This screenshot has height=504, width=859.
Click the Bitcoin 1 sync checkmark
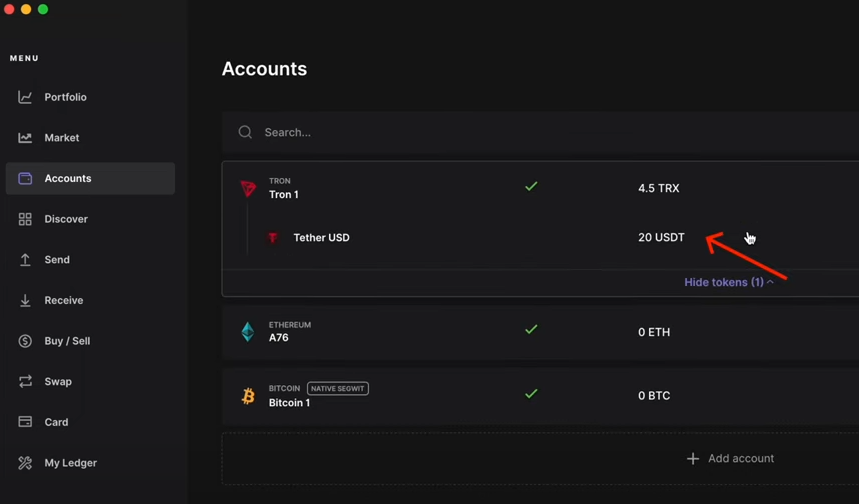[531, 394]
